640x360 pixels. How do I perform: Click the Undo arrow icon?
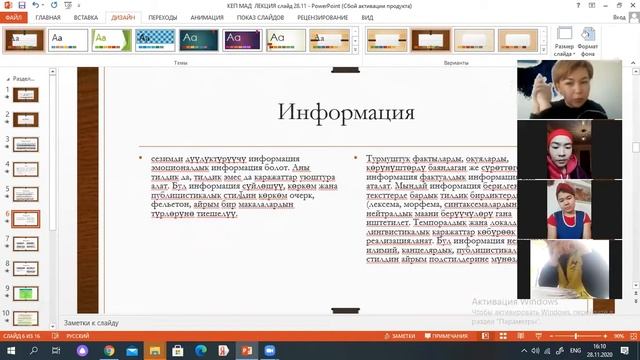pos(36,5)
